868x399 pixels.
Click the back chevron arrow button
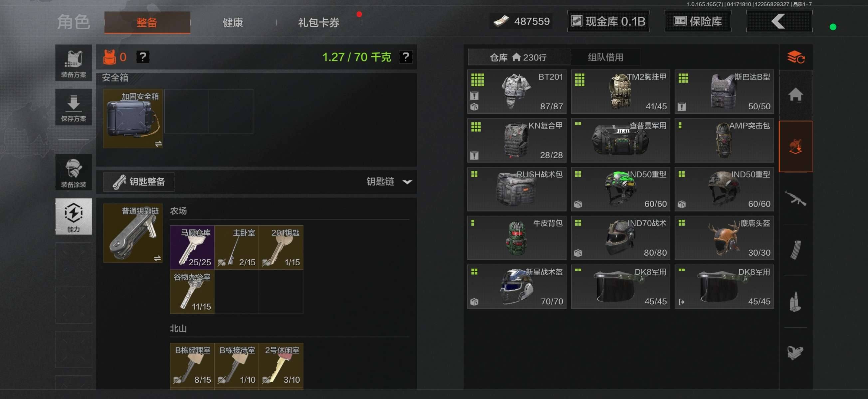779,21
